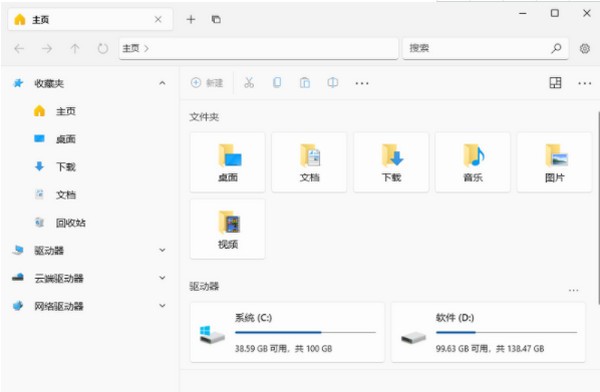Expand the 网络驱动器 section
The image size is (600, 392).
pos(162,306)
